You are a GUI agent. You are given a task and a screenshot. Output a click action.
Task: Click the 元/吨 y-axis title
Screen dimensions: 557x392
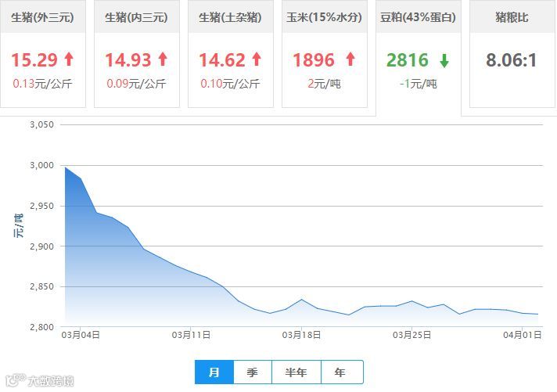click(x=19, y=225)
